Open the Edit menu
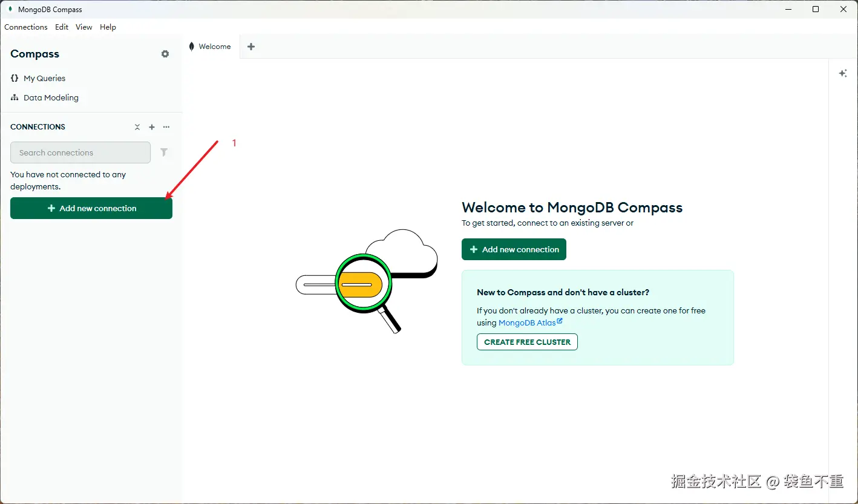 click(x=62, y=27)
